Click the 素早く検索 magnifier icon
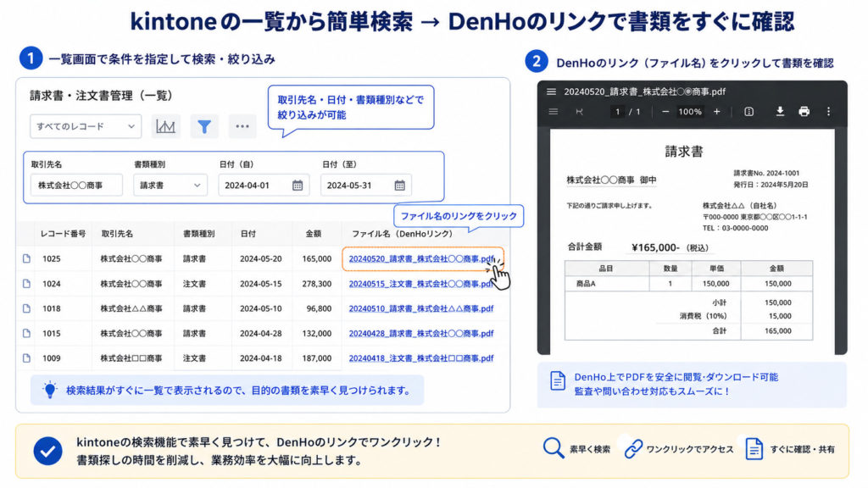Image resolution: width=868 pixels, height=488 pixels. pos(553,448)
